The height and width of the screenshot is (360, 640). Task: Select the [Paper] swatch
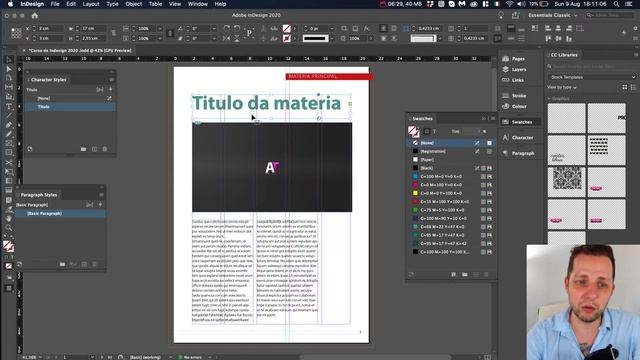(451, 160)
